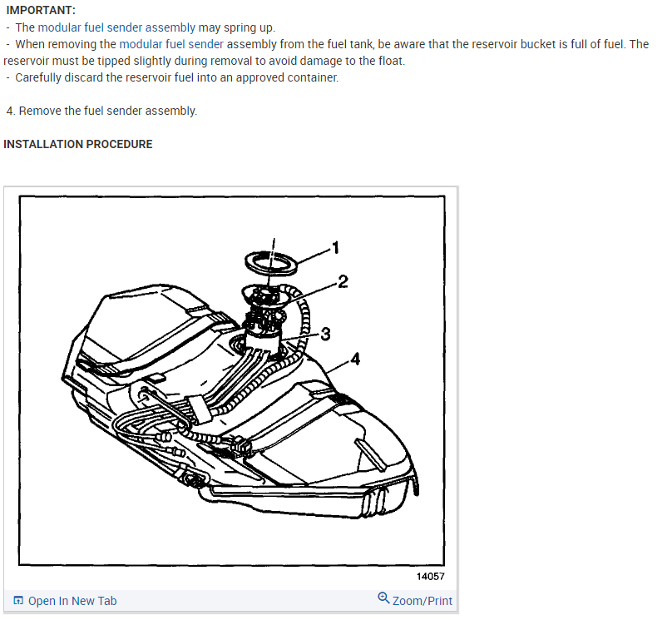Click step '4. Remove the fuel sender assembly.'
Screen dimensions: 672x620
pyautogui.click(x=101, y=111)
